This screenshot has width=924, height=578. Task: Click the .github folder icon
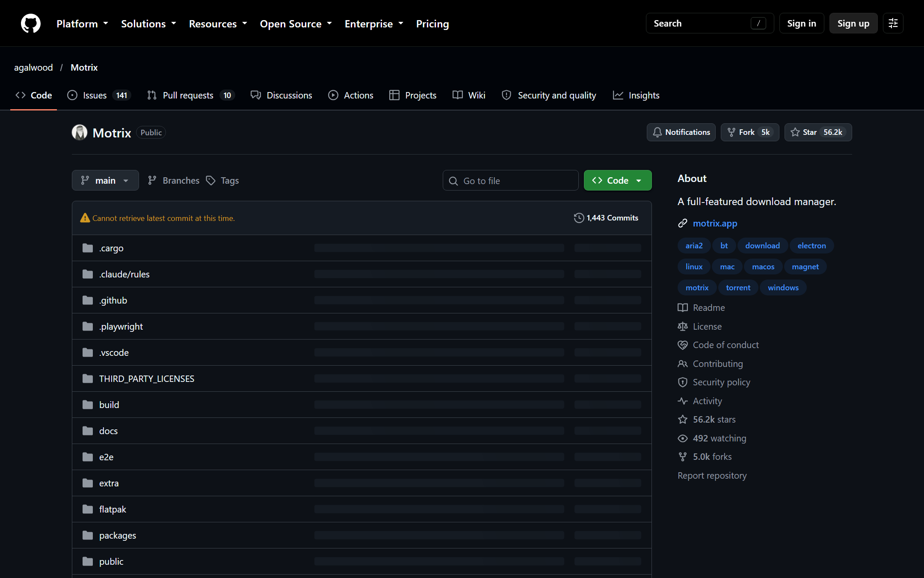pyautogui.click(x=88, y=300)
